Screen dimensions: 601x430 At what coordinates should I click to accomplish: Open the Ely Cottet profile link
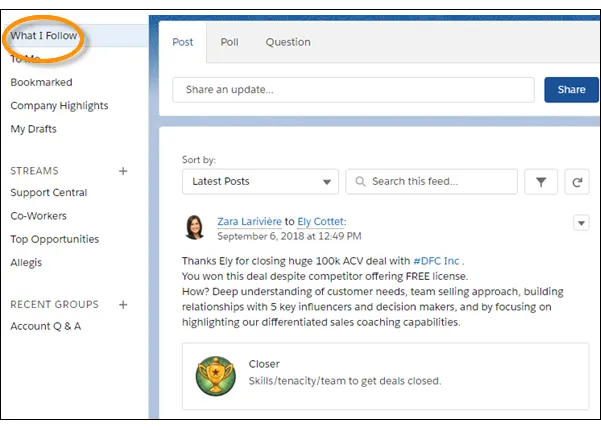321,222
